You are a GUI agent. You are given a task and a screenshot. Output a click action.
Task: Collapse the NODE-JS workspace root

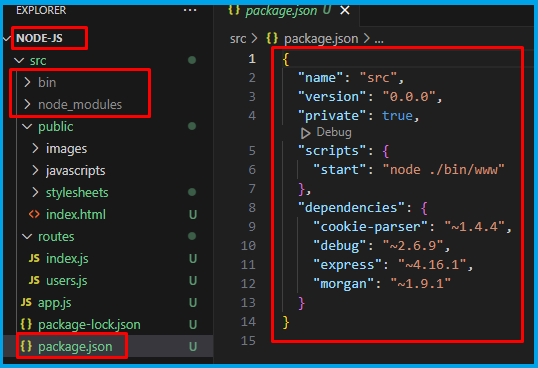[x=7, y=38]
